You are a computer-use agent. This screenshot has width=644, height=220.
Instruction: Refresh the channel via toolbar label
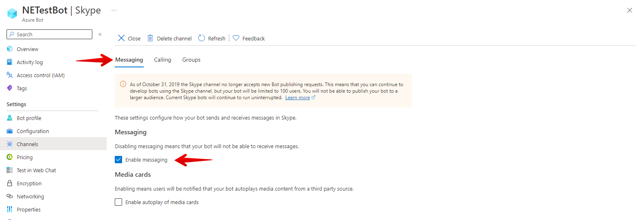[x=216, y=38]
